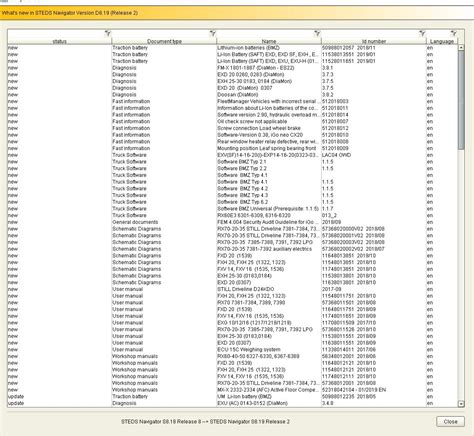Select STILL Driveline D24XDO user manual row
Viewport: 474px width, 436px height.
point(233,289)
